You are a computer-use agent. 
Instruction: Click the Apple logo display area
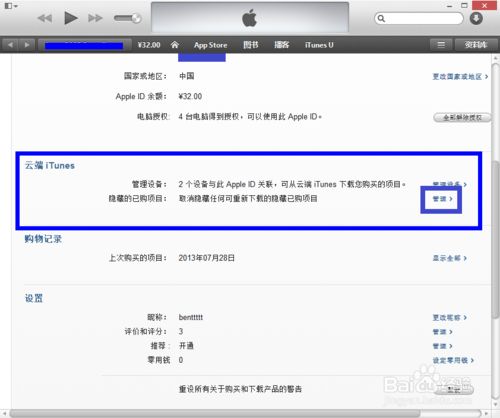pyautogui.click(x=250, y=17)
